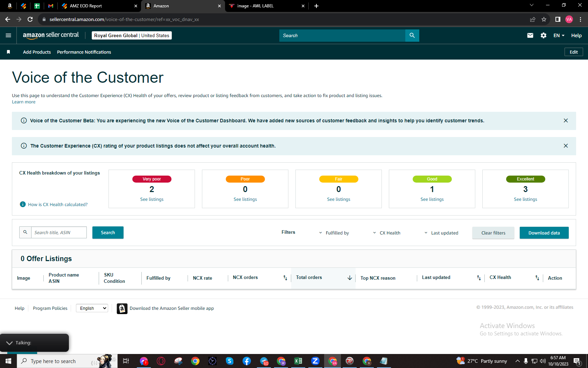588x368 pixels.
Task: Expand the Last updated filter dropdown
Action: click(x=441, y=233)
